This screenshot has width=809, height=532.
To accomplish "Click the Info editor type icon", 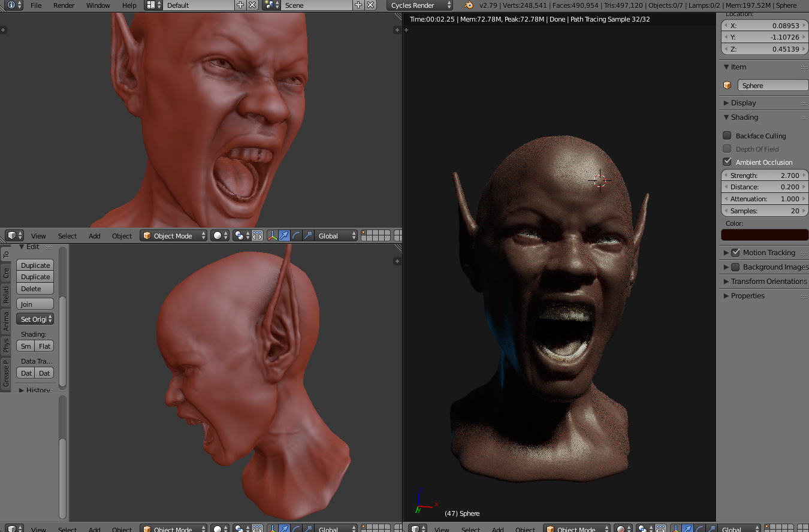I will [14, 5].
